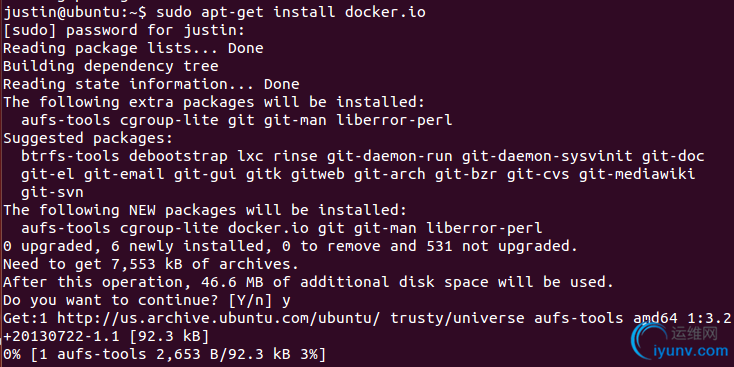Click the 'btrfs-tools' suggested package name
734x367 pixels.
click(x=70, y=156)
